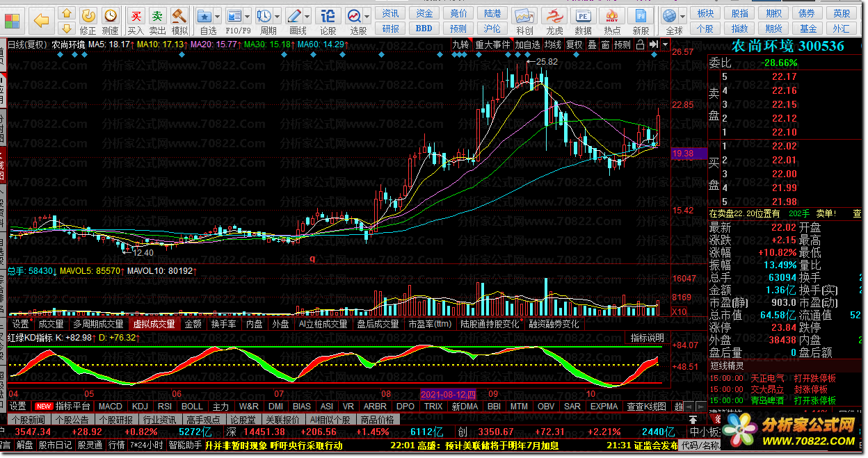Toggle the 窗 window option

[605, 44]
